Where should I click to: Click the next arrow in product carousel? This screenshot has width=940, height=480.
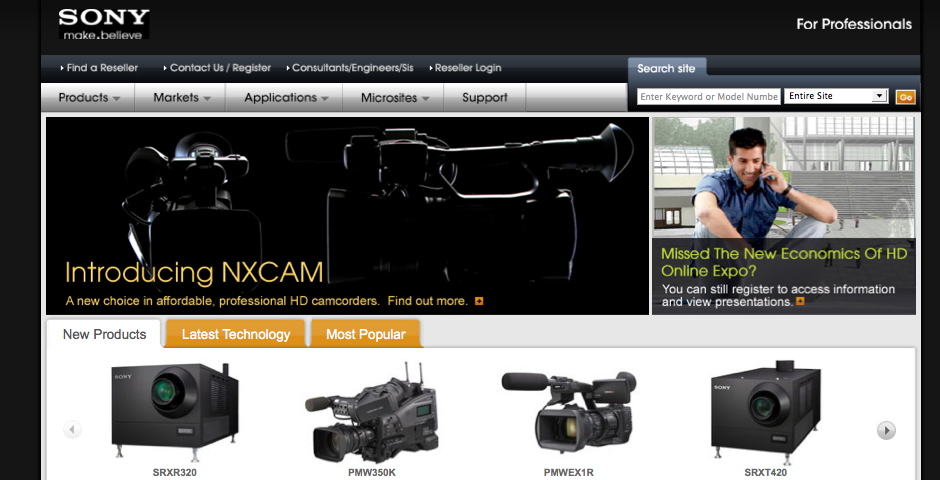click(x=886, y=430)
